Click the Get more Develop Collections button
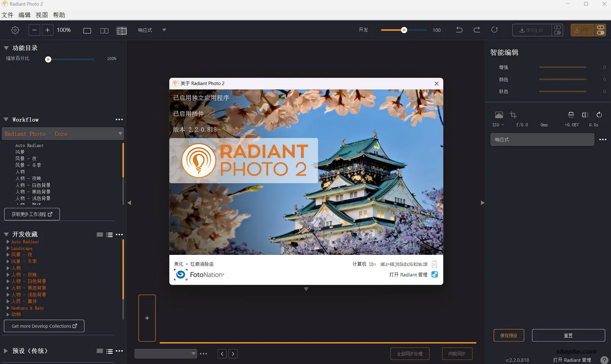The height and width of the screenshot is (364, 611). click(x=44, y=326)
